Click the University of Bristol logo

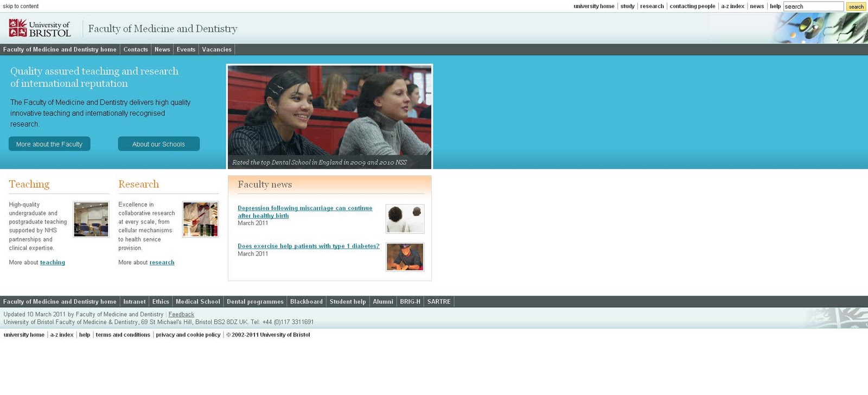coord(40,28)
